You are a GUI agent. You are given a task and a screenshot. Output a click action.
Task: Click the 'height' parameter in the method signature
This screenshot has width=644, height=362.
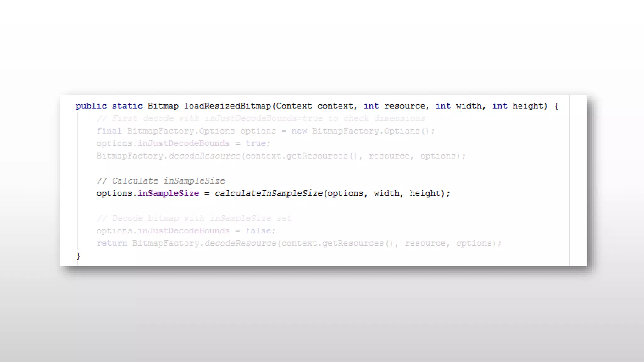(528, 106)
